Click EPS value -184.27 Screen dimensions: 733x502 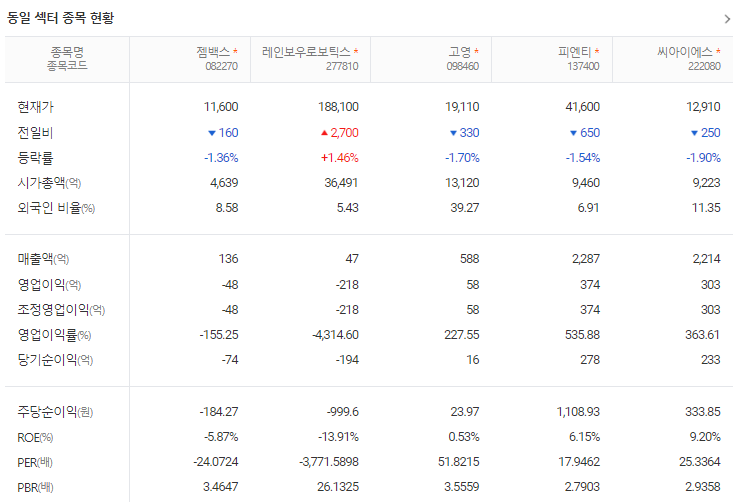pyautogui.click(x=219, y=412)
